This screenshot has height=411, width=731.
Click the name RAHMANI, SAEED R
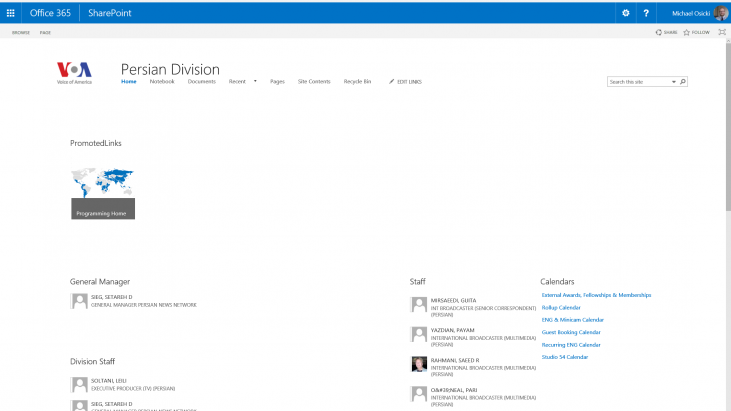(x=455, y=360)
